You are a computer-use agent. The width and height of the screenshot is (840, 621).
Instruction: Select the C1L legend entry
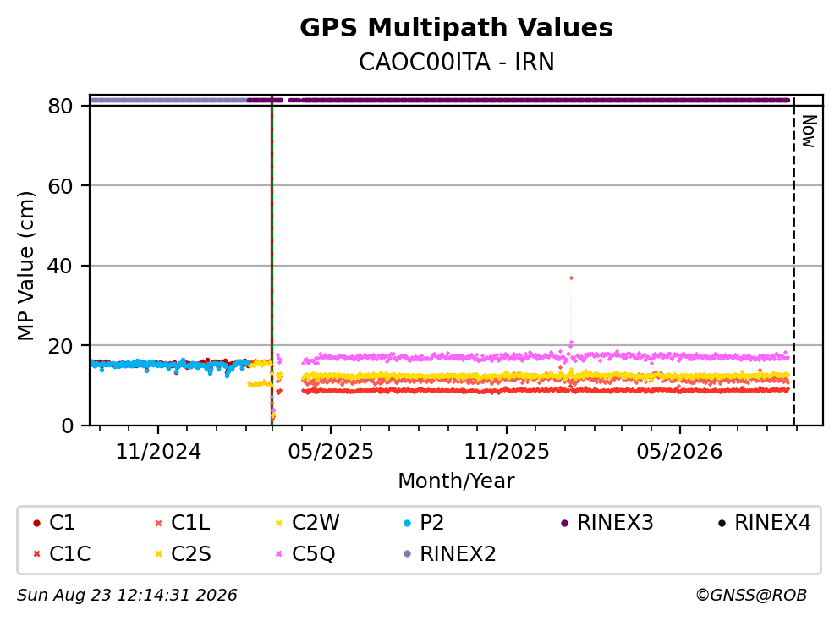click(x=182, y=523)
